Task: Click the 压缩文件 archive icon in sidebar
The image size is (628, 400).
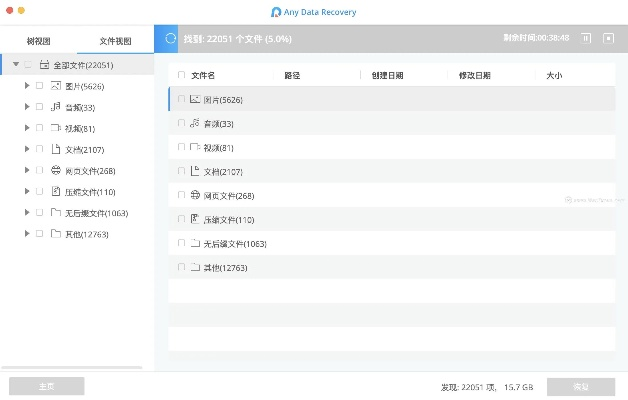Action: [56, 192]
